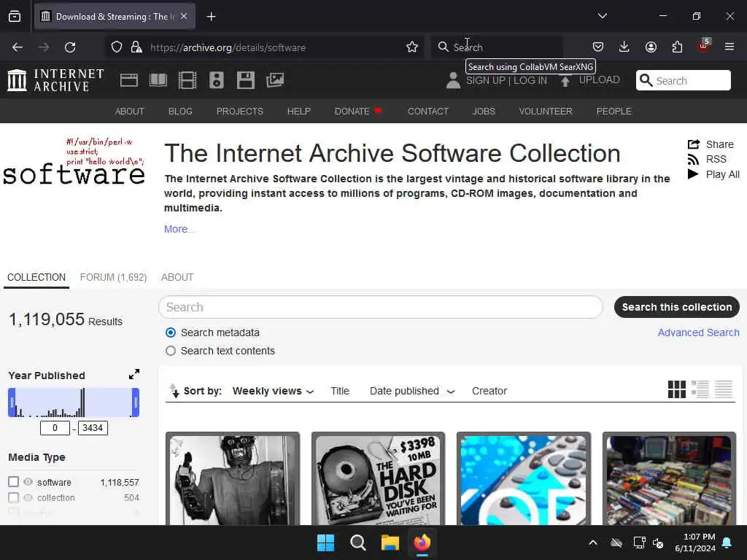Open the Audio speaker icon
Screen dimensions: 747x560
[216, 80]
